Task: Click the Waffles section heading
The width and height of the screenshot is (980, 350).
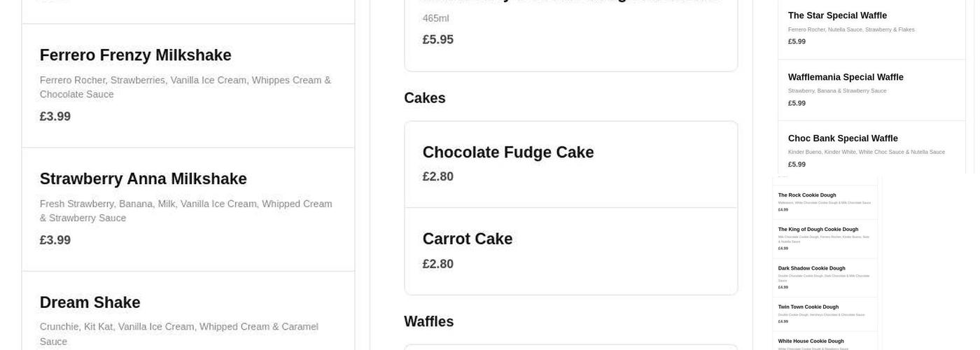Action: (x=428, y=322)
